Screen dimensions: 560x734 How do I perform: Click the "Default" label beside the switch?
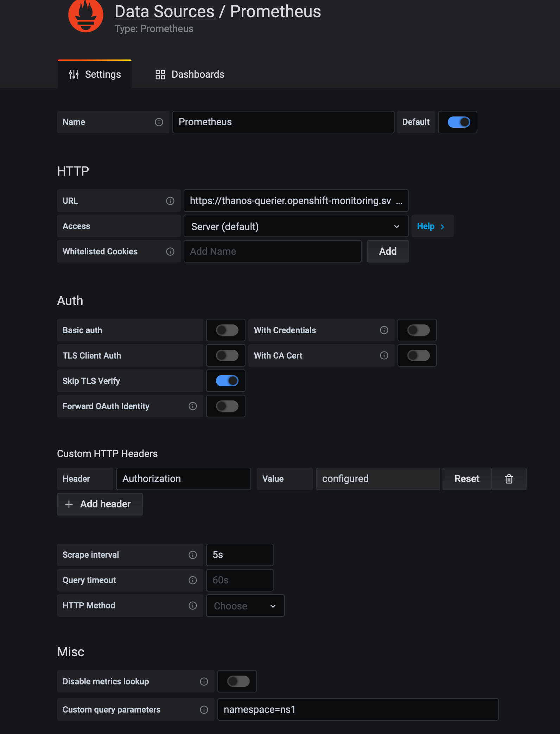coord(416,122)
